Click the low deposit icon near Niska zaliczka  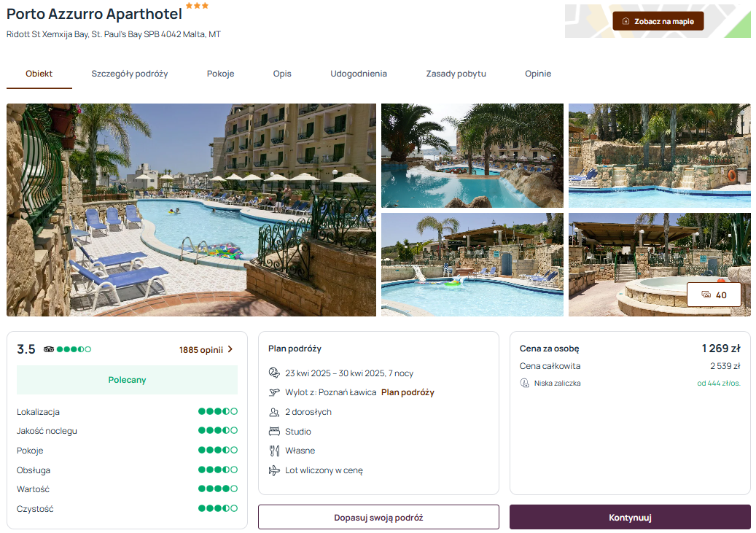[525, 383]
